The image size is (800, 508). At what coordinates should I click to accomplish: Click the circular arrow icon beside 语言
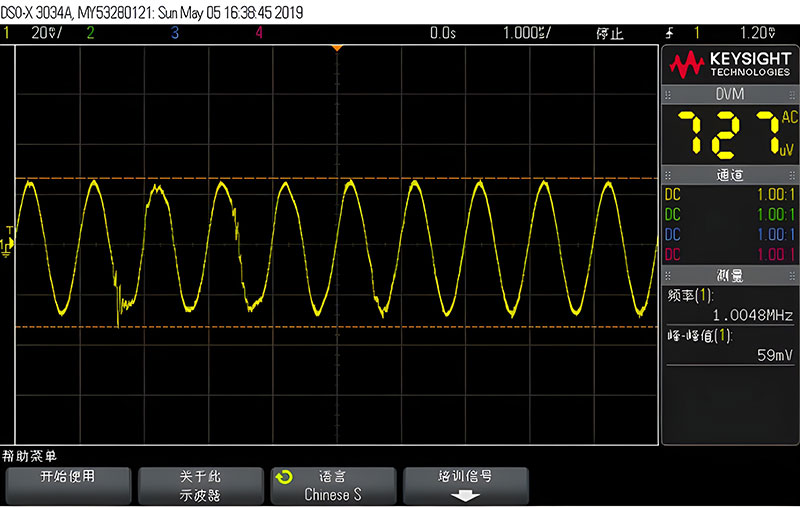point(285,477)
